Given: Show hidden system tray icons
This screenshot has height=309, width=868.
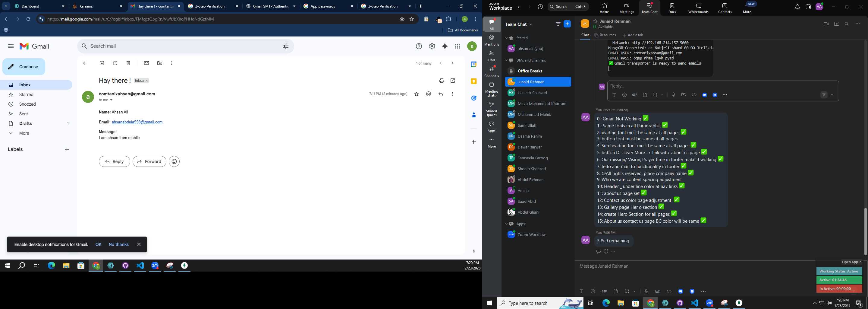Looking at the screenshot, I should point(814,303).
